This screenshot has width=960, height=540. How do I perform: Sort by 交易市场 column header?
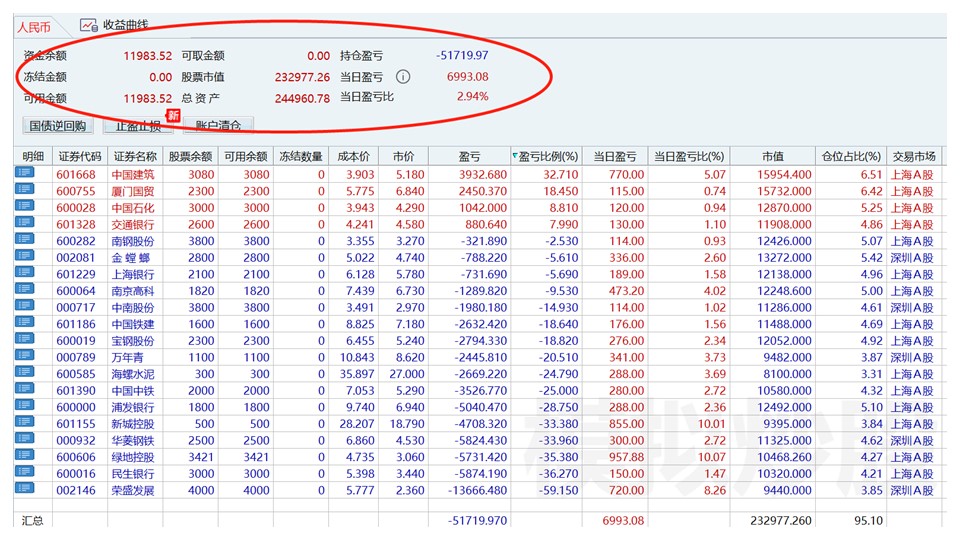tap(913, 157)
